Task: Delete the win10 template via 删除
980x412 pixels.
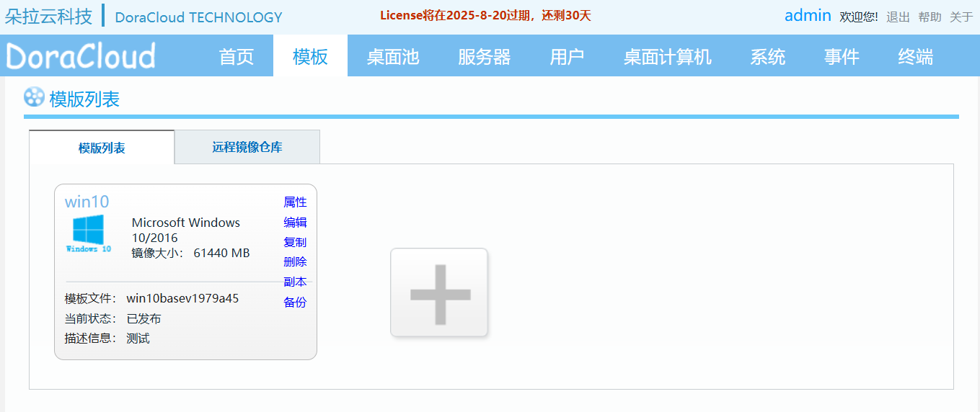Action: coord(295,261)
